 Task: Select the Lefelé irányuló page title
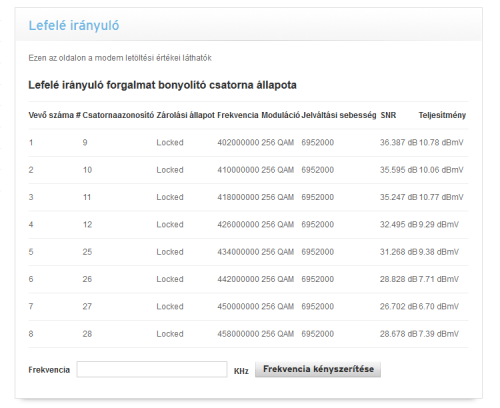[74, 26]
